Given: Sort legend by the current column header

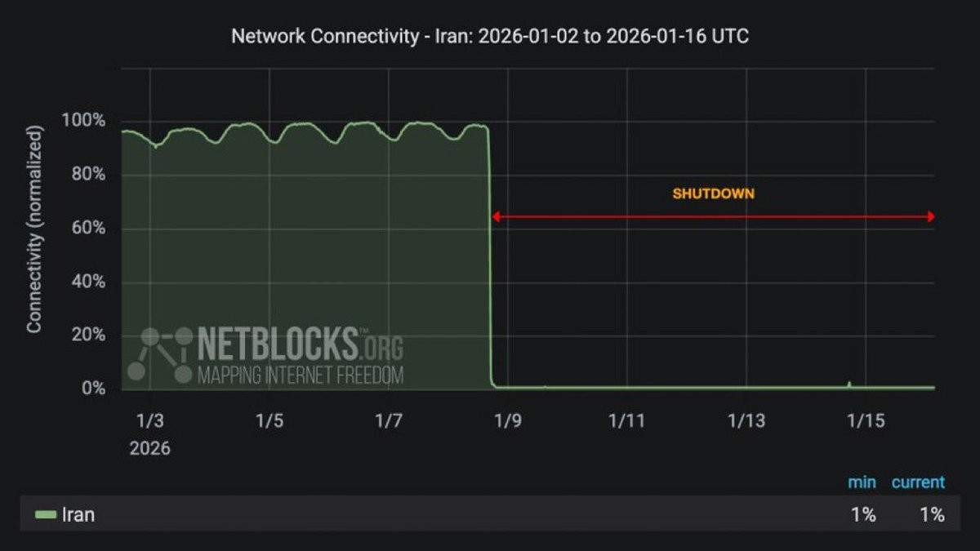Looking at the screenshot, I should 918,482.
